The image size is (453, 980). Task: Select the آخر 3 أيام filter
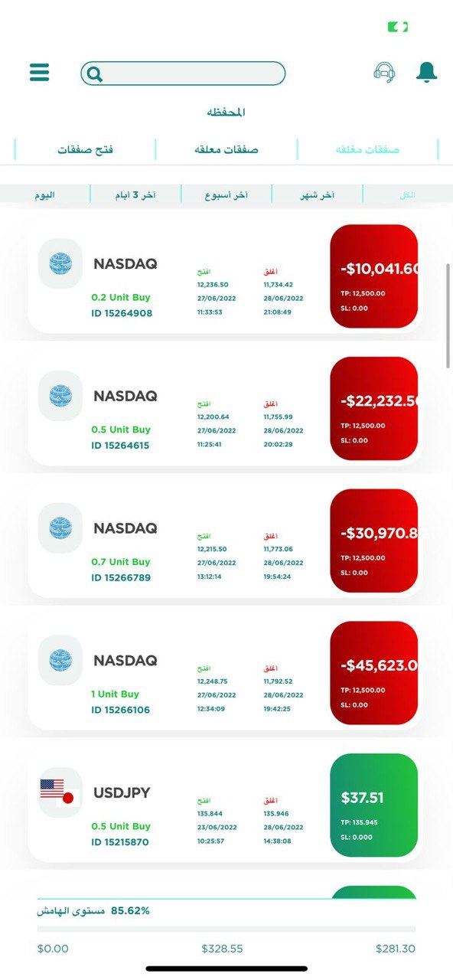point(135,195)
